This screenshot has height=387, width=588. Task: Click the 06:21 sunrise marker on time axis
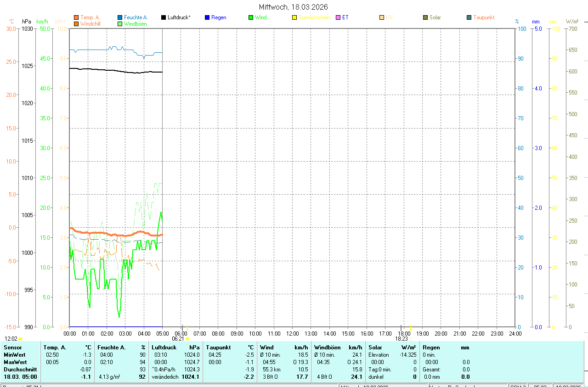pos(178,339)
